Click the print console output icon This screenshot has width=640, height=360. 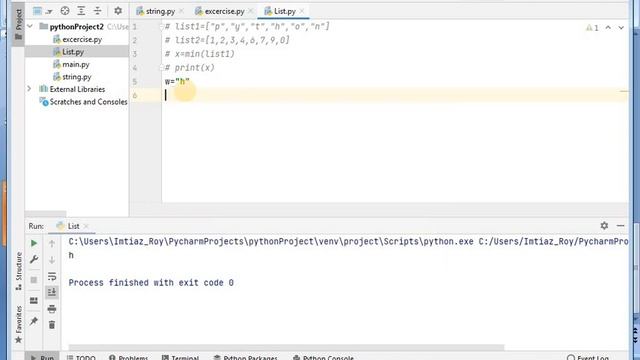click(x=52, y=309)
